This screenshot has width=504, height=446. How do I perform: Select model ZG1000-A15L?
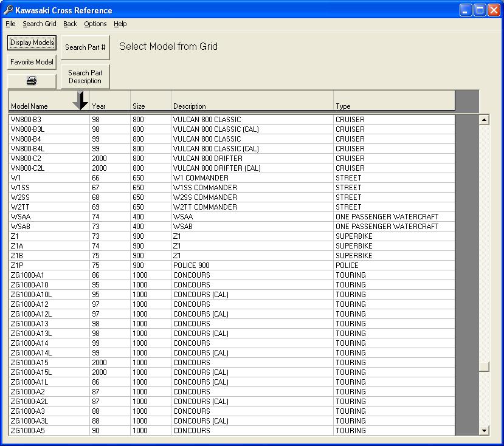pos(232,372)
